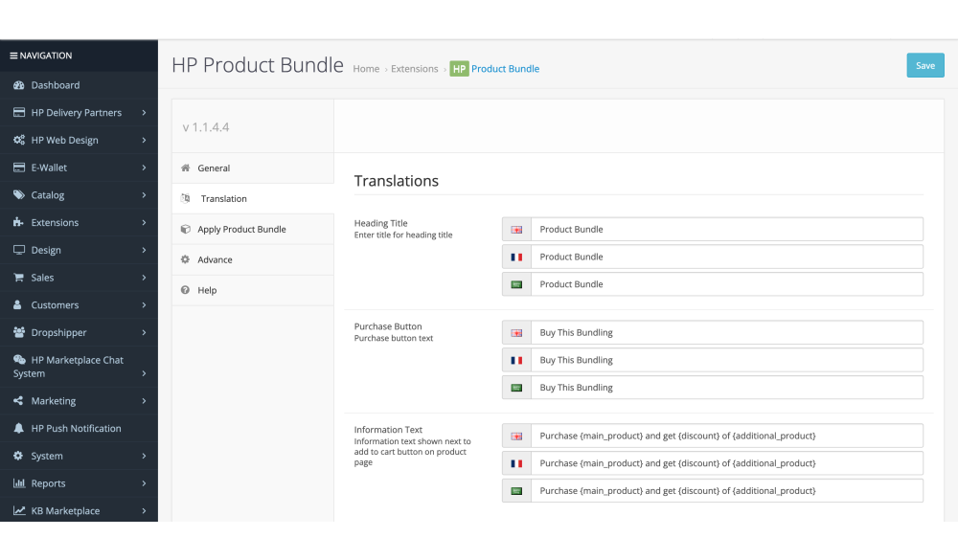
Task: Click the English Purchase Button text field
Action: tap(726, 333)
